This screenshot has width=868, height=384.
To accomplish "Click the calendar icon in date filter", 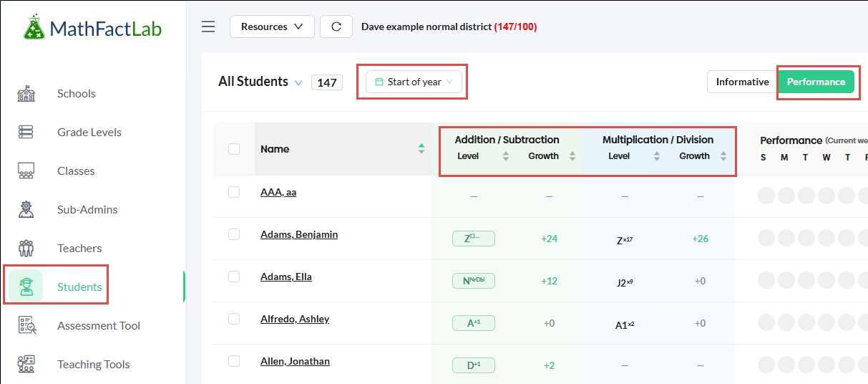I will tap(379, 82).
